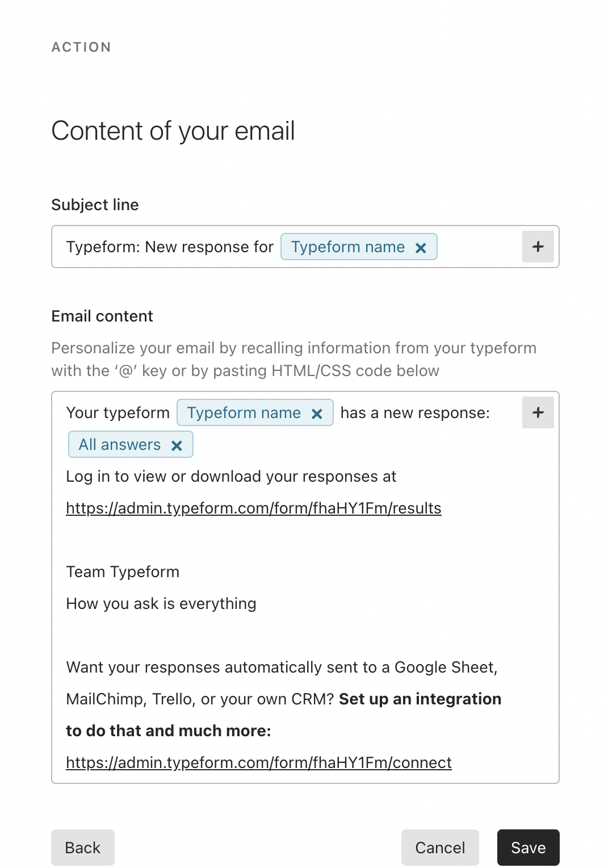
Task: Remove the All answers tag
Action: coord(177,445)
